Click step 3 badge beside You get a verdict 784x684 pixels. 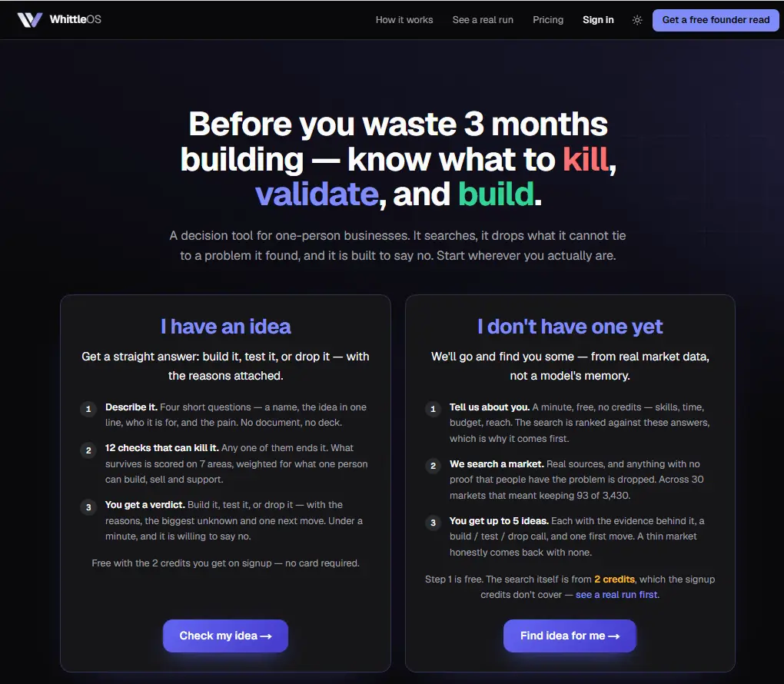click(x=88, y=507)
